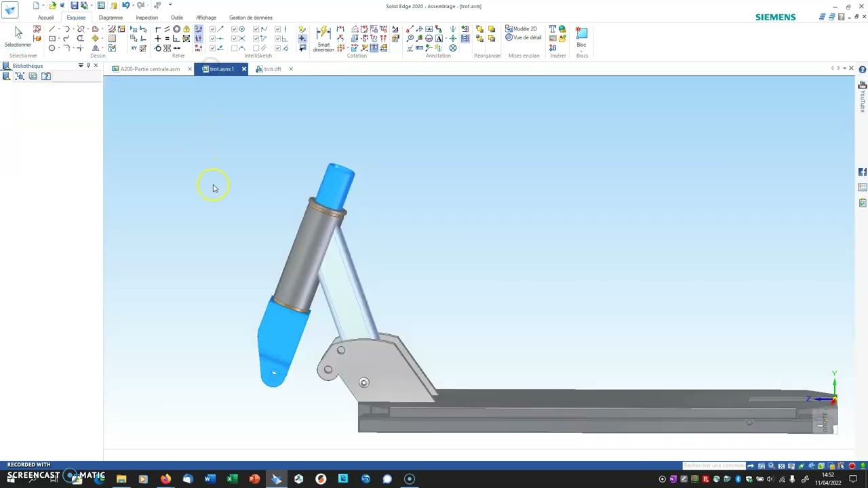Open the YouTube side panel tab

863,98
